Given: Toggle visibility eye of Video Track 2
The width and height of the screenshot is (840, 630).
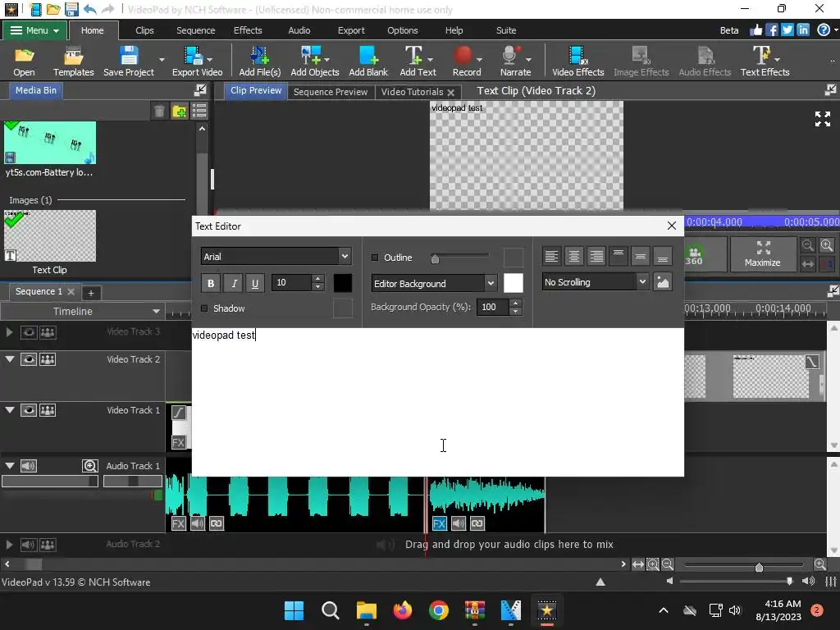Looking at the screenshot, I should click(x=29, y=359).
